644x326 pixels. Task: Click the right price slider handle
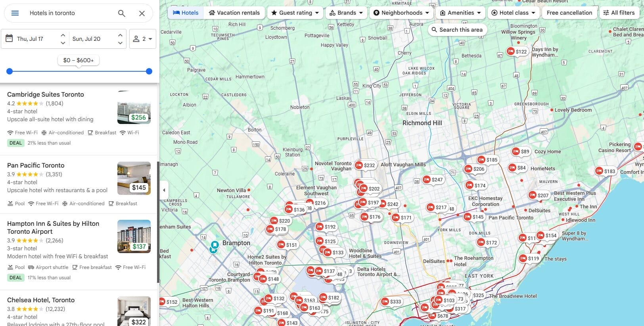(149, 71)
